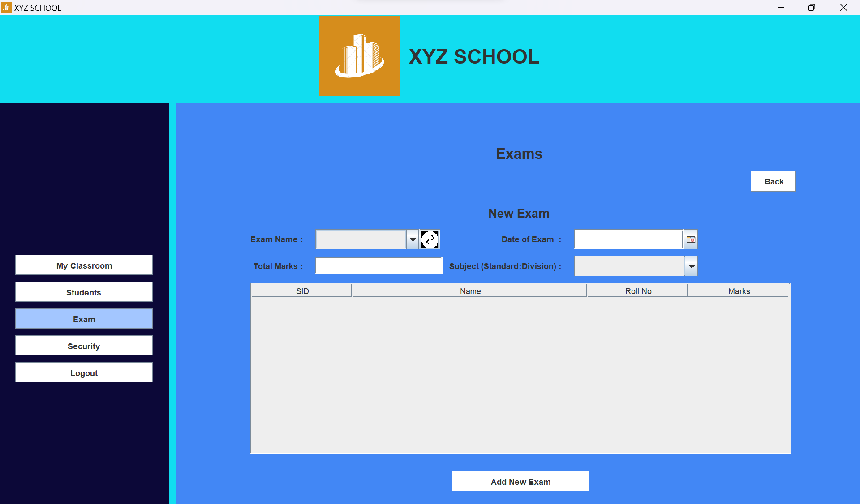Select the Exam menu item in sidebar

click(83, 319)
